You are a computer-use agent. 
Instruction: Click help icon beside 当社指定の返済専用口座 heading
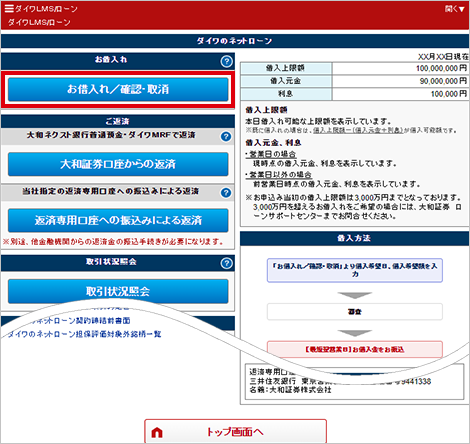click(x=226, y=193)
